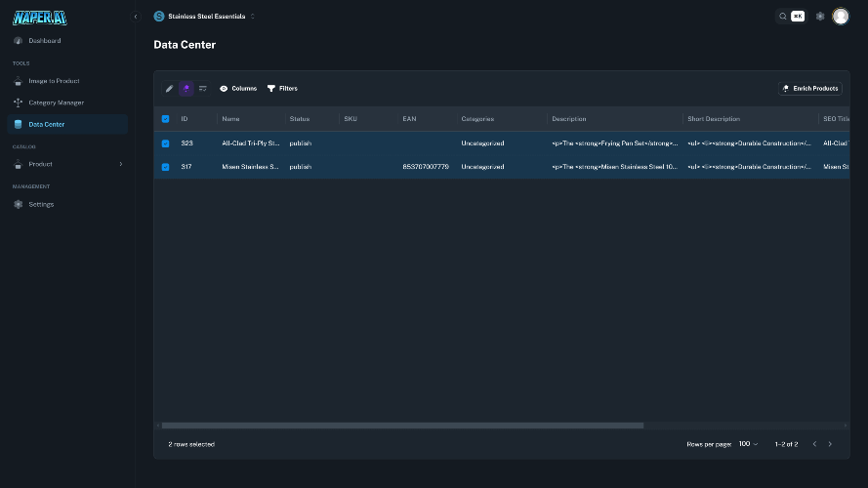The image size is (868, 488).
Task: Sort by the Name column header
Action: tap(230, 119)
